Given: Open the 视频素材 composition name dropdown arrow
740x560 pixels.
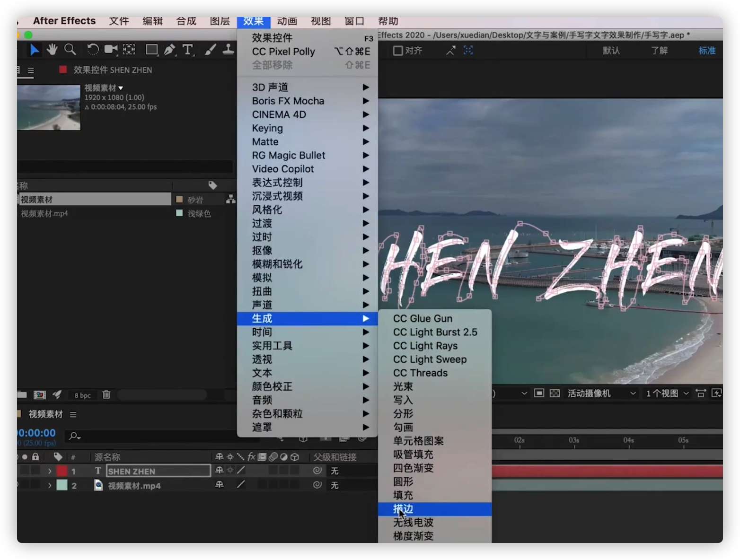Looking at the screenshot, I should pyautogui.click(x=121, y=88).
